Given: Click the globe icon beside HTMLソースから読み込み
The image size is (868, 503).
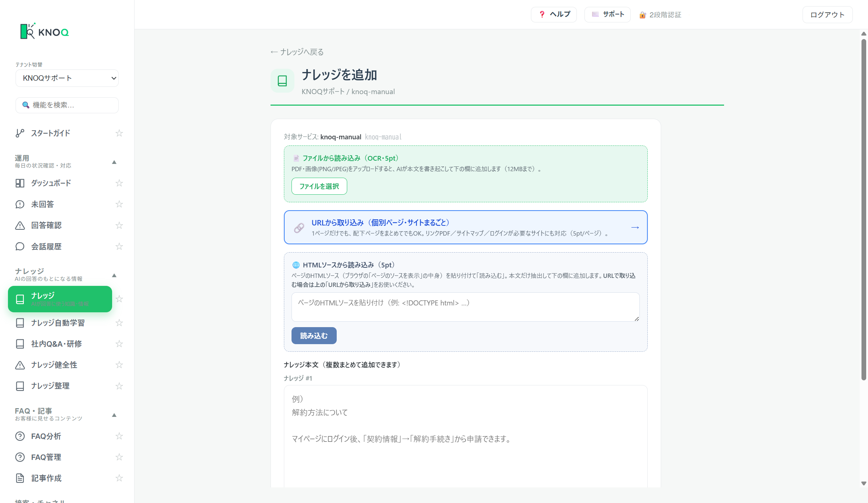Looking at the screenshot, I should pyautogui.click(x=296, y=265).
